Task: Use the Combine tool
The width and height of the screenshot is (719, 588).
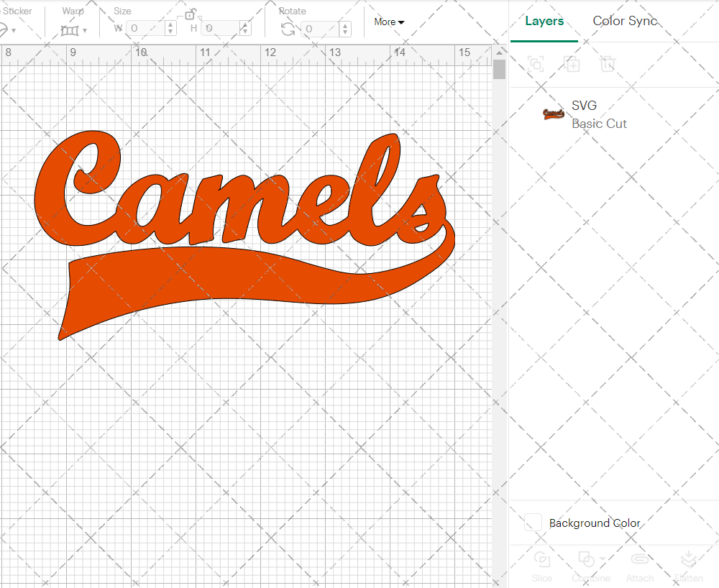Action: point(586,565)
